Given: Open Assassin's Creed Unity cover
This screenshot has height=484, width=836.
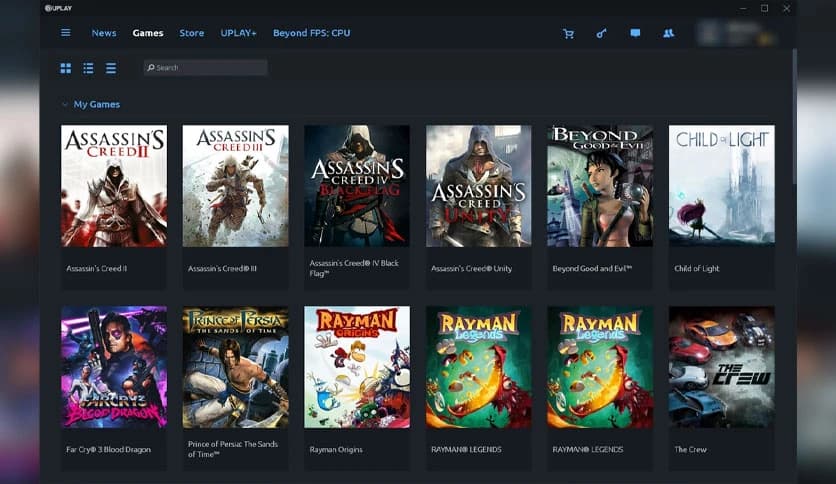Looking at the screenshot, I should 478,186.
